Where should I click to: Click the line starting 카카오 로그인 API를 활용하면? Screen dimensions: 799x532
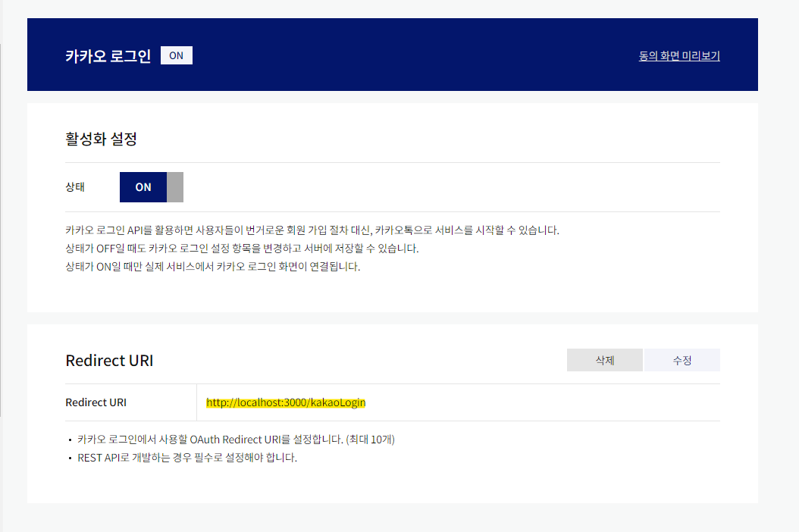[312, 230]
